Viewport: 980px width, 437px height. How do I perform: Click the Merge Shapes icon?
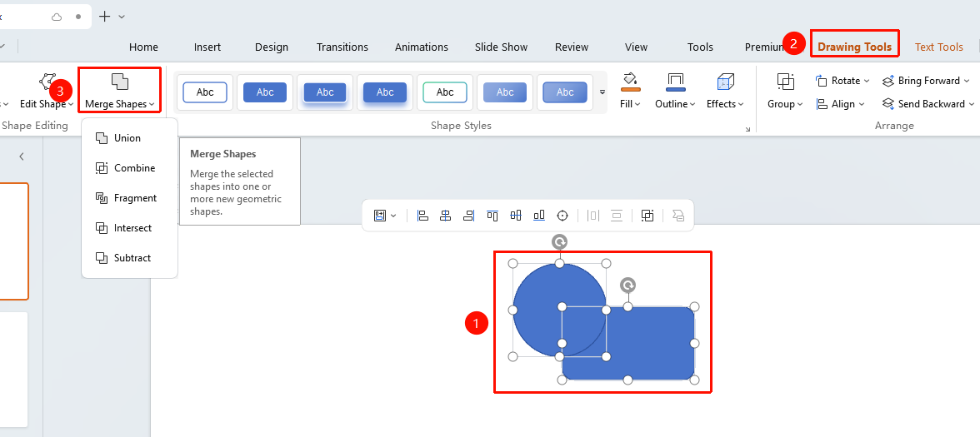(x=119, y=82)
